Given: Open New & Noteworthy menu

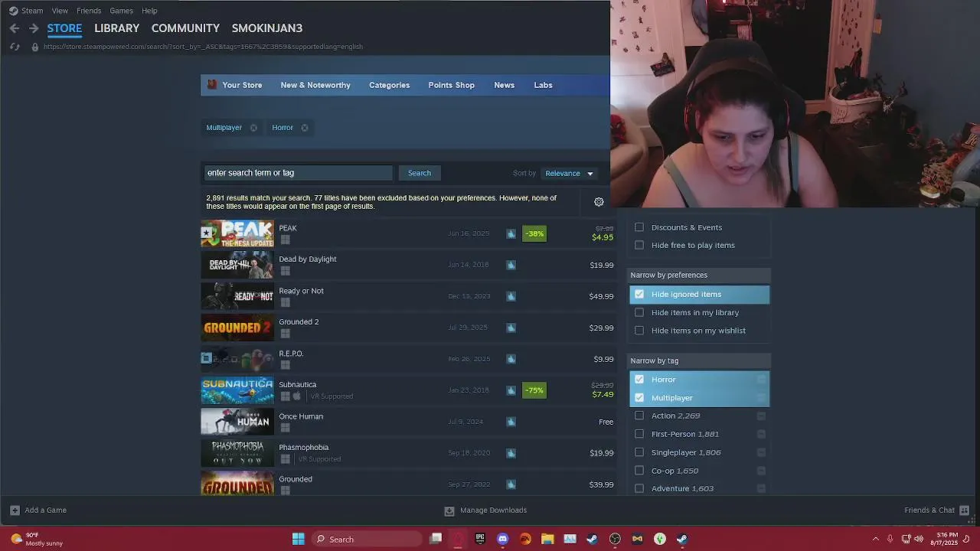Looking at the screenshot, I should click(315, 85).
